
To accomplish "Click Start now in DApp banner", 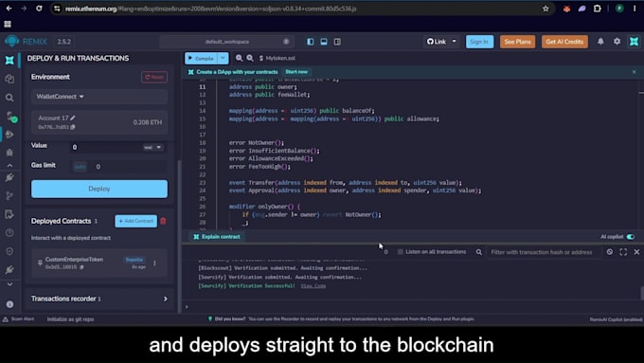I will tap(296, 72).
